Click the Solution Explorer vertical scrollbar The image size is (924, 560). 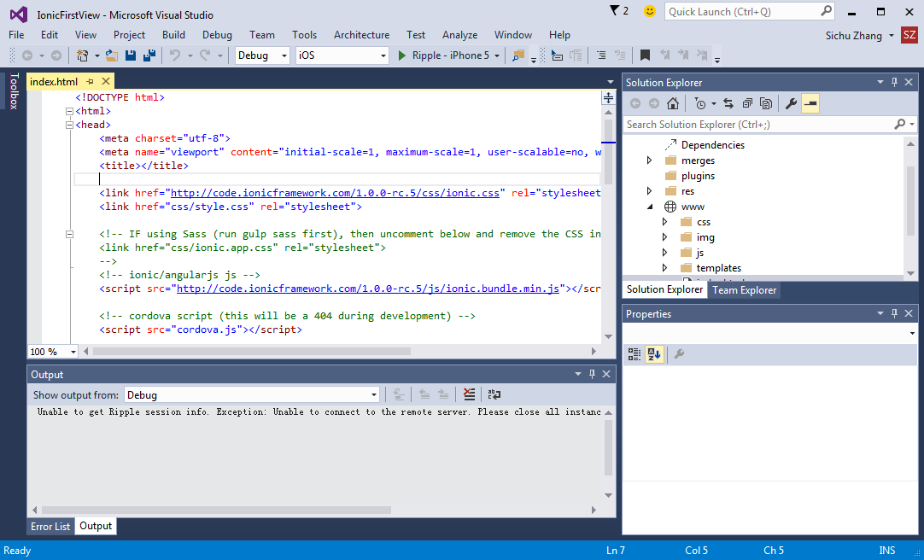click(910, 201)
